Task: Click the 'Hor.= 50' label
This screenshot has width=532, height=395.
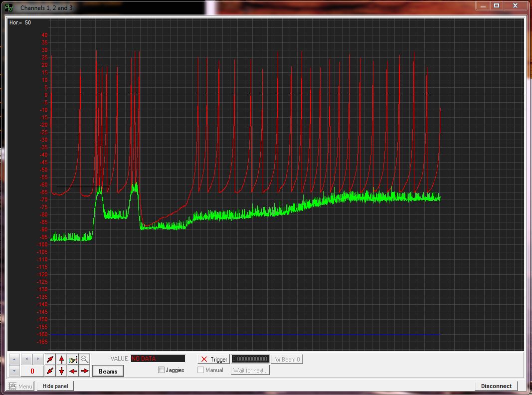Action: (20, 22)
